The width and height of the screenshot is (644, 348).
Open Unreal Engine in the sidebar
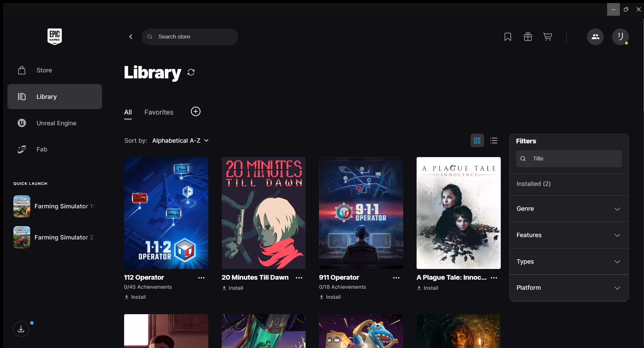55,123
